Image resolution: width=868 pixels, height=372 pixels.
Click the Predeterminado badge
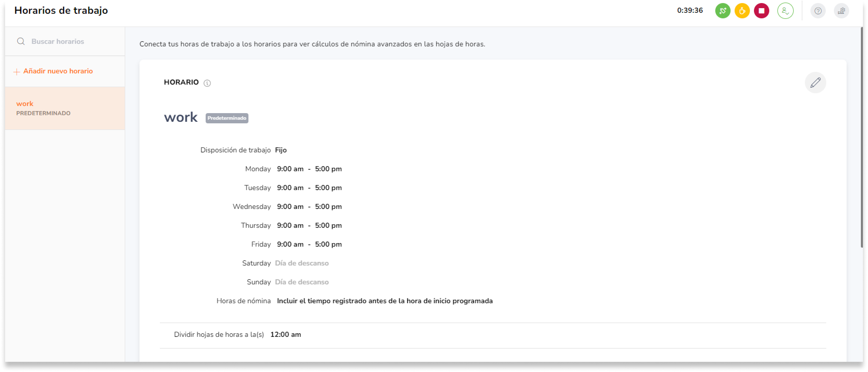pyautogui.click(x=227, y=118)
